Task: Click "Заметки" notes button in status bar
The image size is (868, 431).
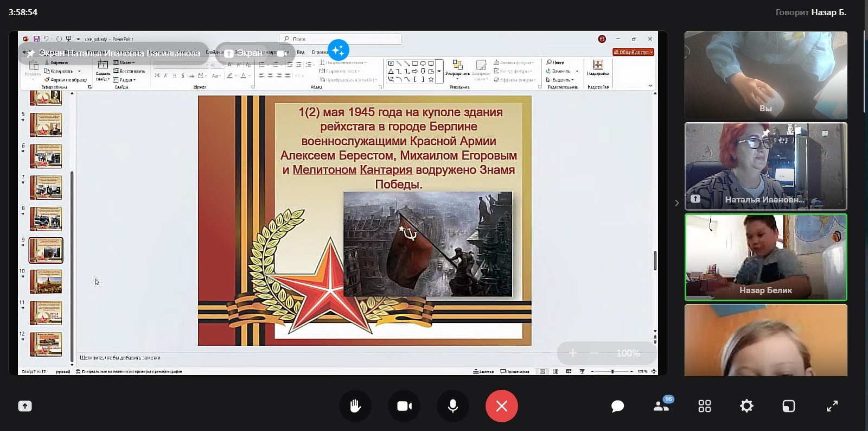Action: [483, 371]
